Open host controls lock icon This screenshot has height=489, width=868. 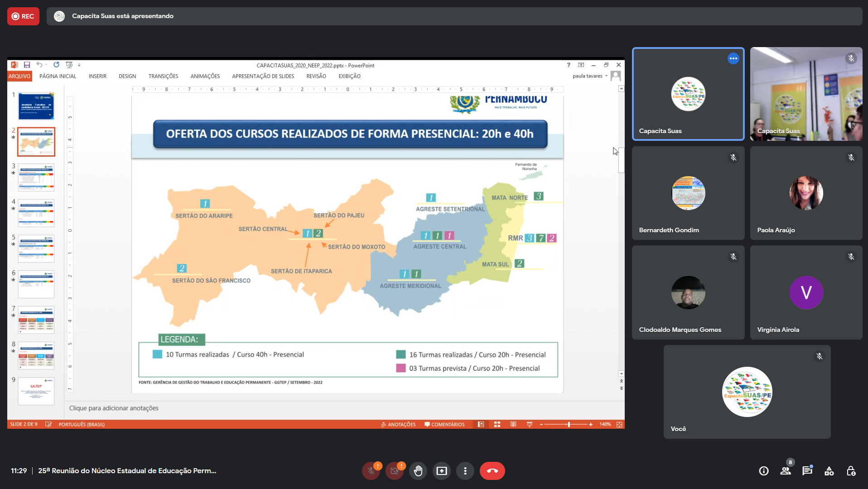coord(851,471)
